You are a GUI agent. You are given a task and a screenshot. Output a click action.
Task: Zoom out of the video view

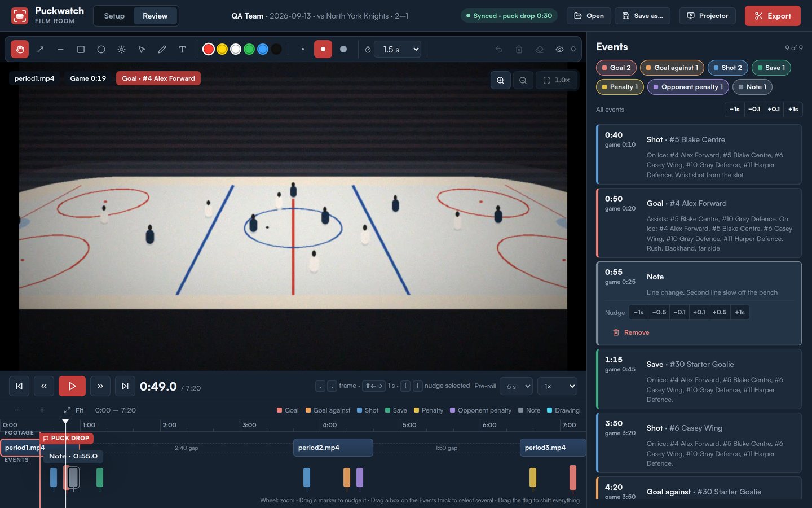click(523, 80)
